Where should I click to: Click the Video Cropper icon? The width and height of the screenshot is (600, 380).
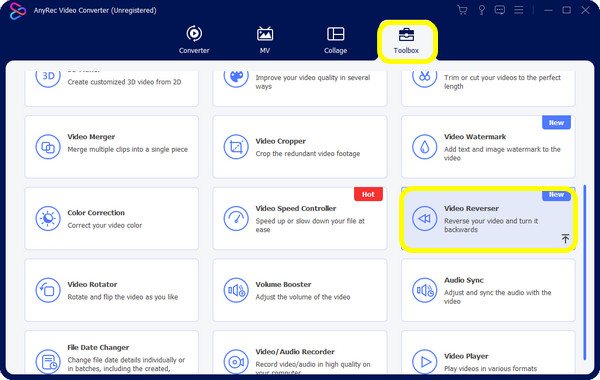[x=236, y=147]
